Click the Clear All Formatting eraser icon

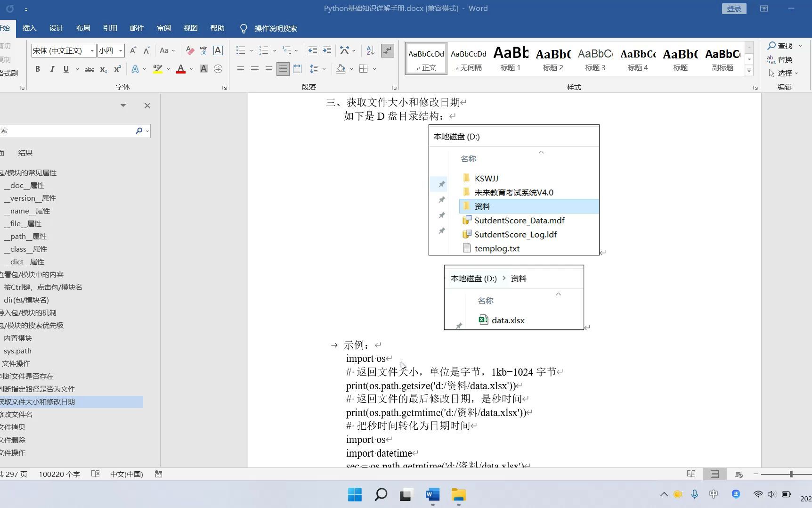point(190,50)
